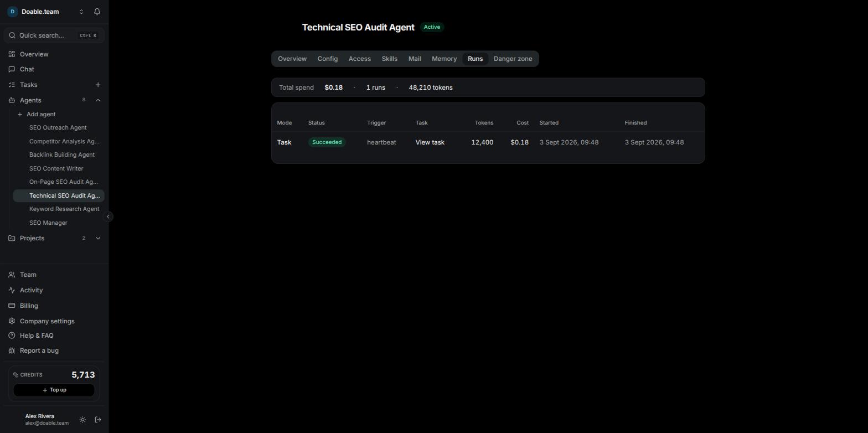Collapse the Agents section chevron
The height and width of the screenshot is (433, 868).
[x=98, y=100]
